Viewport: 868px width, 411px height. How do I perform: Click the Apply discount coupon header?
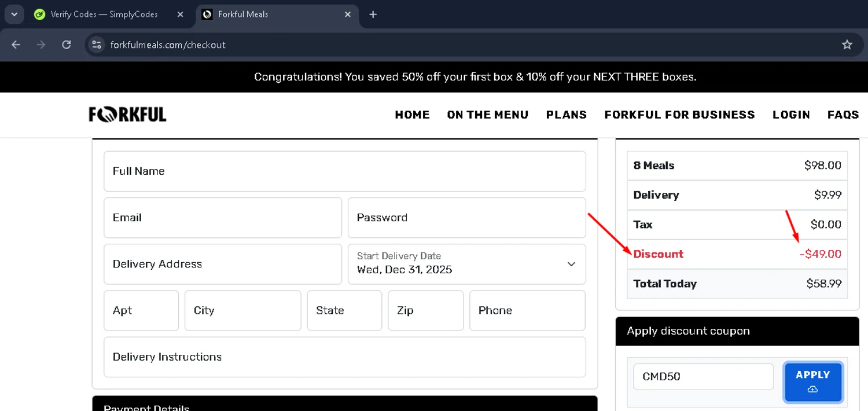coord(737,331)
